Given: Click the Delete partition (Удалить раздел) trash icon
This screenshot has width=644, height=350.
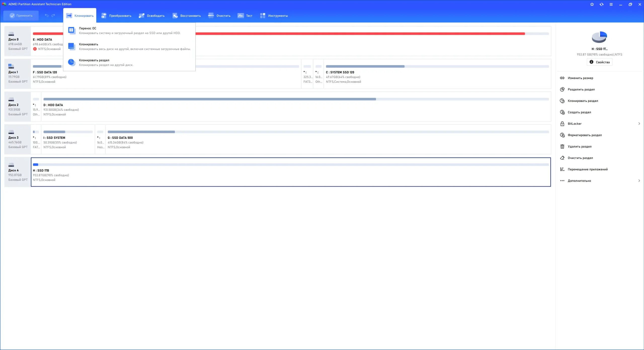Looking at the screenshot, I should coord(562,147).
